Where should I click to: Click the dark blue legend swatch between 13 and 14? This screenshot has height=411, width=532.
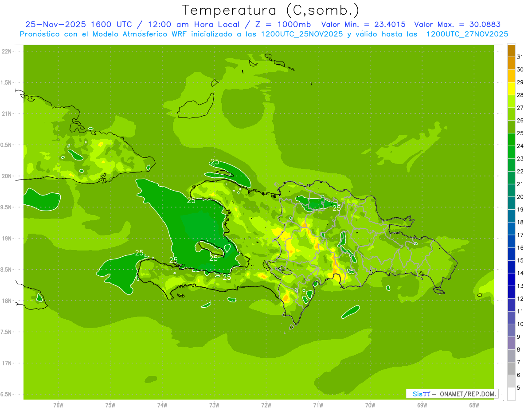(x=511, y=280)
